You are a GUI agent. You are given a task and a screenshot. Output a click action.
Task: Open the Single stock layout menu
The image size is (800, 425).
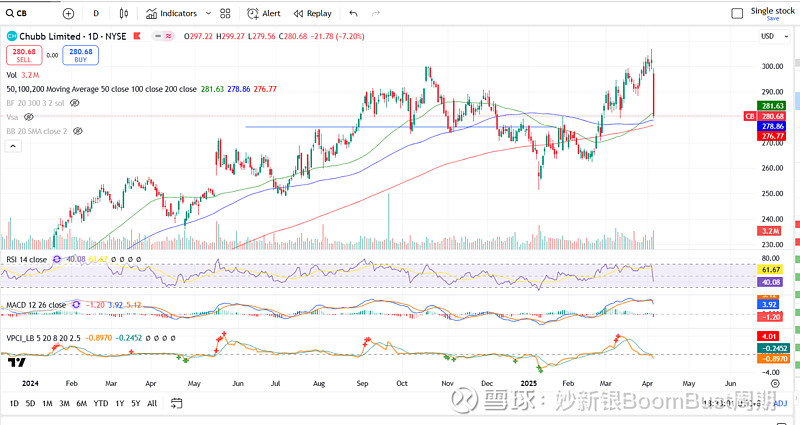[x=772, y=11]
